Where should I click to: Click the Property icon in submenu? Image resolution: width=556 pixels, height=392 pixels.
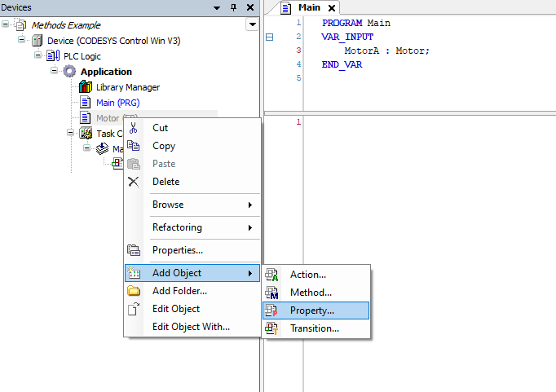tap(271, 311)
